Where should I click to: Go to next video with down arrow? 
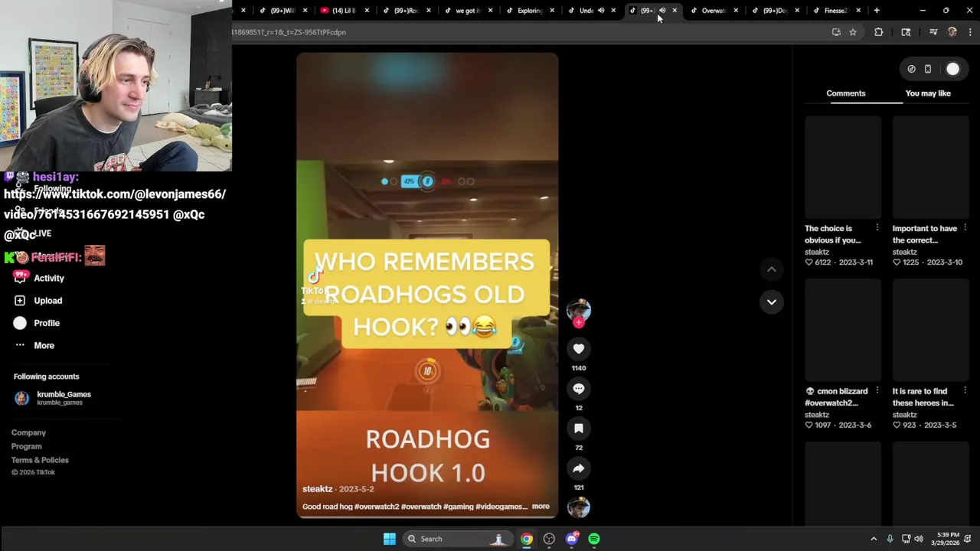pyautogui.click(x=772, y=302)
